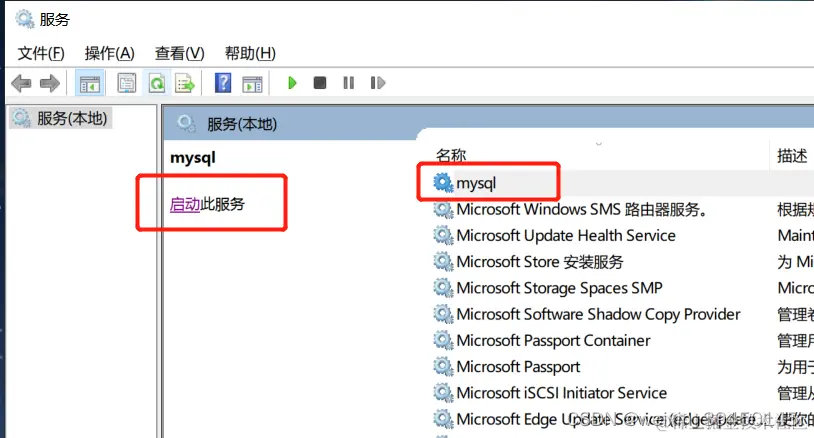Click the green Start Service button
The height and width of the screenshot is (438, 814).
tap(292, 83)
